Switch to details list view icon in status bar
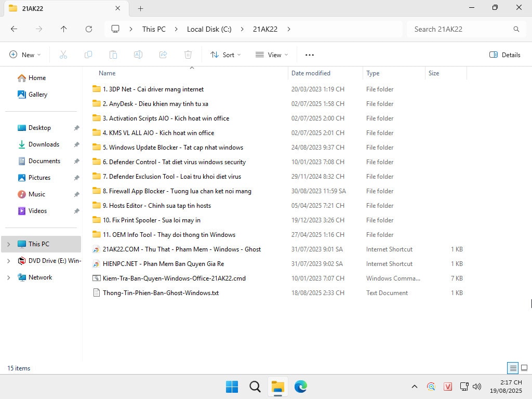The image size is (532, 399). tap(513, 368)
